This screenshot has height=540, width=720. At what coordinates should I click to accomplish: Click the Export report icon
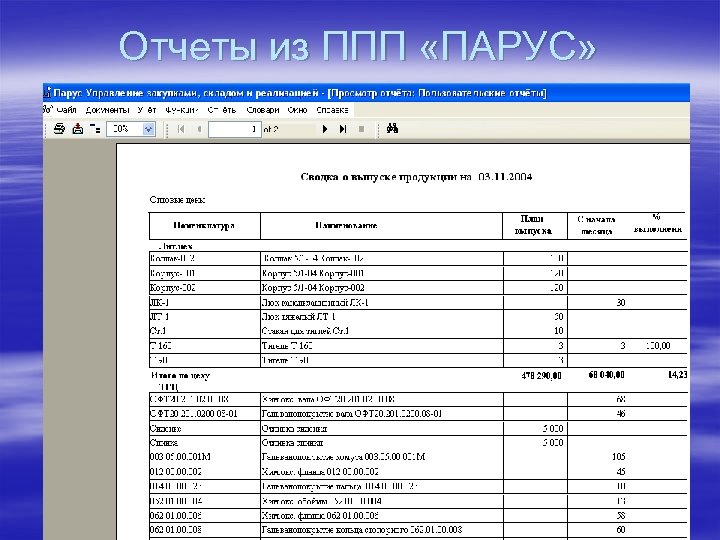point(78,129)
